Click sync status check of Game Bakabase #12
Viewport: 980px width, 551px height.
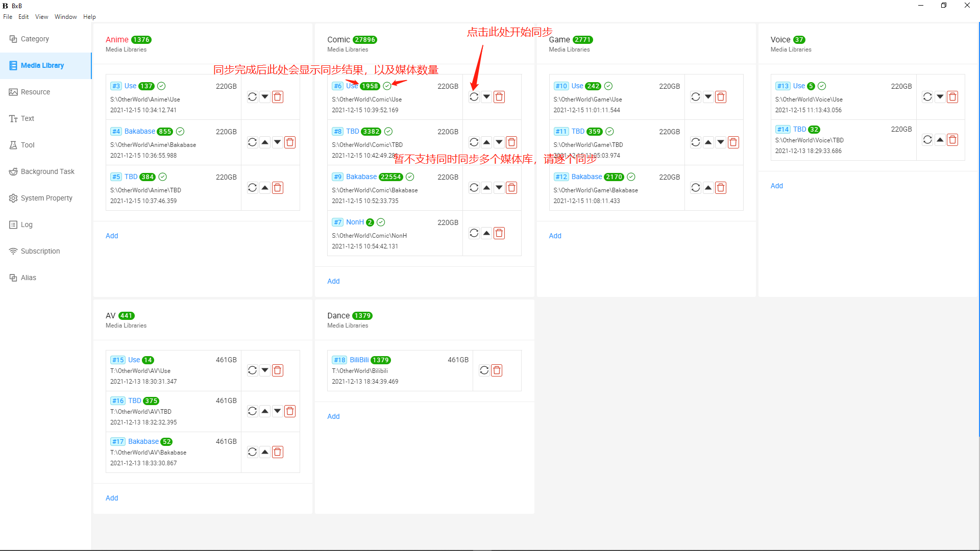(631, 177)
